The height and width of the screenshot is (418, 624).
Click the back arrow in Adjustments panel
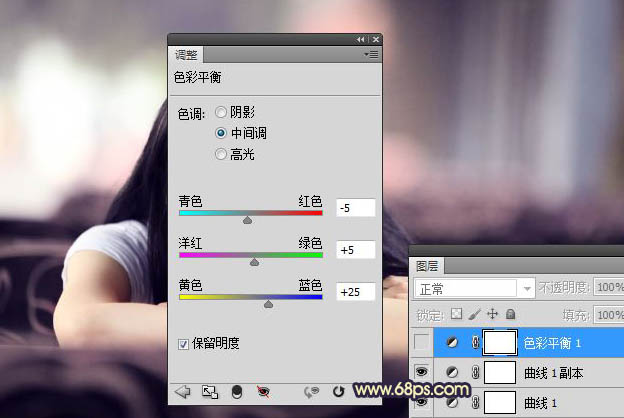click(183, 392)
